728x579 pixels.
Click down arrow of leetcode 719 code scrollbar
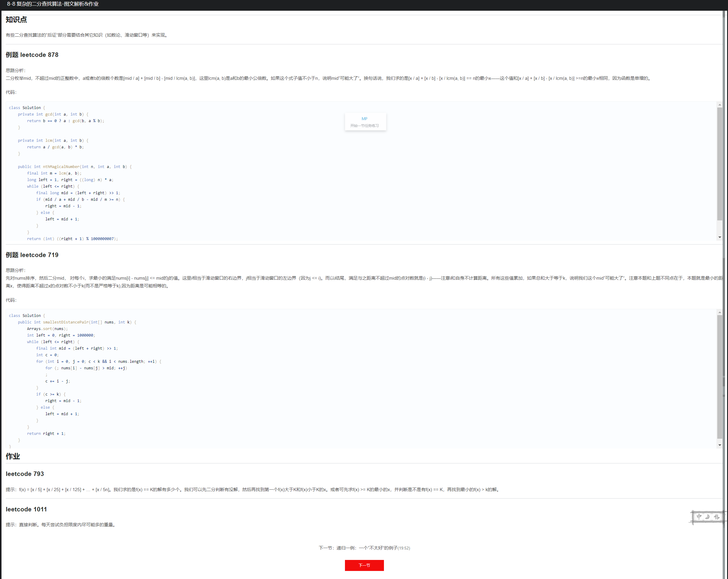pos(720,445)
